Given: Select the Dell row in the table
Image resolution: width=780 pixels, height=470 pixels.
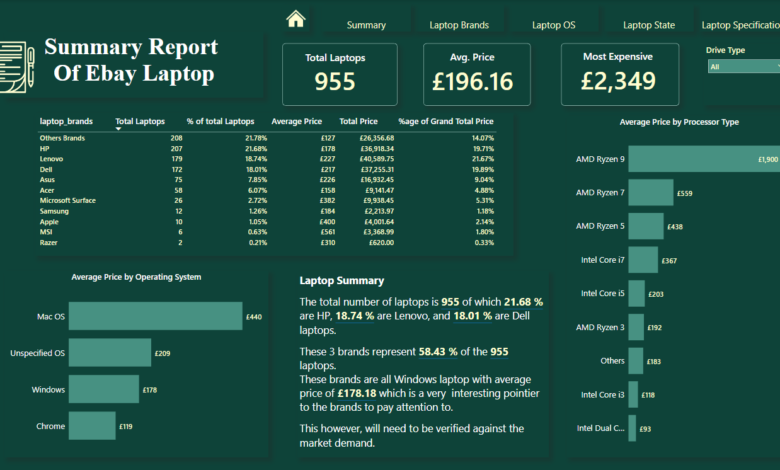Looking at the screenshot, I should click(267, 169).
